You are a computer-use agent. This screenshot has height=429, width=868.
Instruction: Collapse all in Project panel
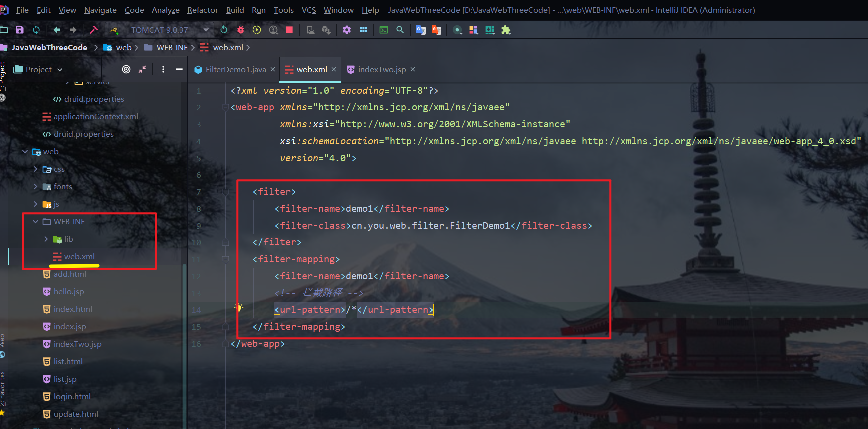click(x=143, y=69)
